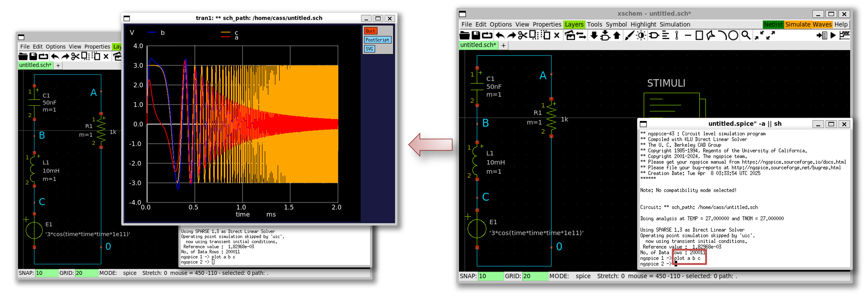Toggle the light/dark colorscheme sun icon
This screenshot has width=868, height=296.
point(641,35)
